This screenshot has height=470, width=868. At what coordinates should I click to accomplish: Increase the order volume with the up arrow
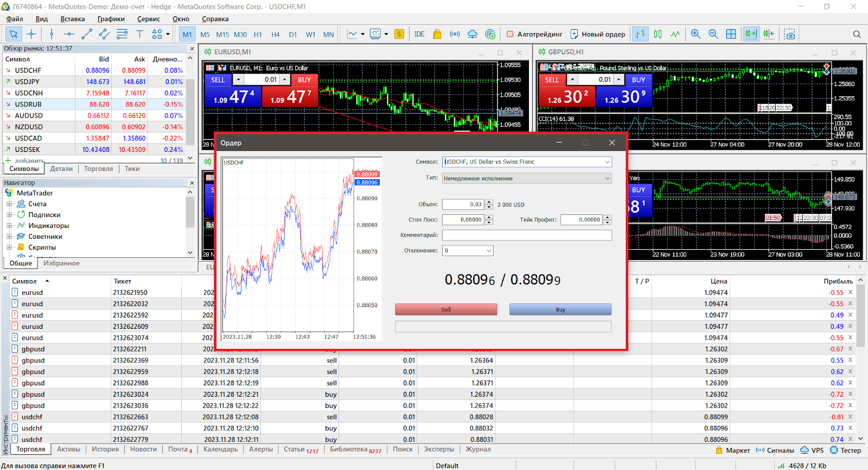pos(489,202)
